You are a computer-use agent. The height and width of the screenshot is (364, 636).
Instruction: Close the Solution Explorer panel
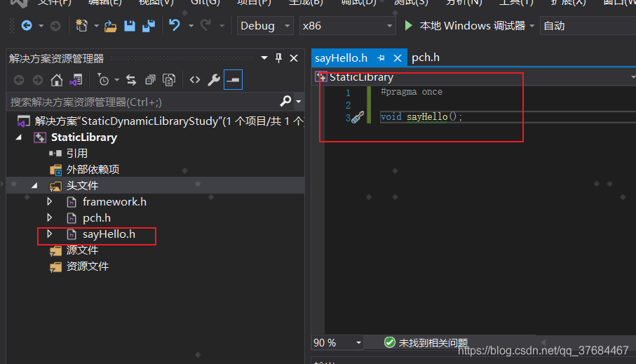[294, 58]
